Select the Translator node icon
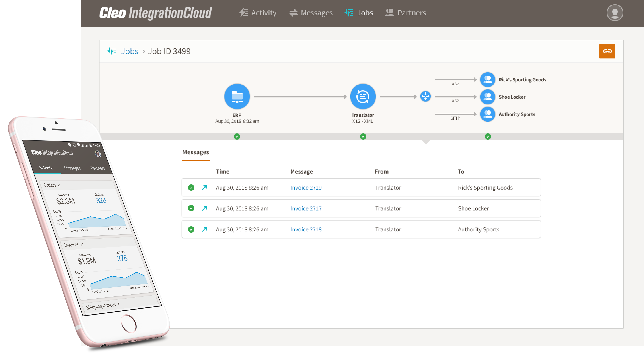Image resolution: width=644 pixels, height=362 pixels. click(x=363, y=97)
